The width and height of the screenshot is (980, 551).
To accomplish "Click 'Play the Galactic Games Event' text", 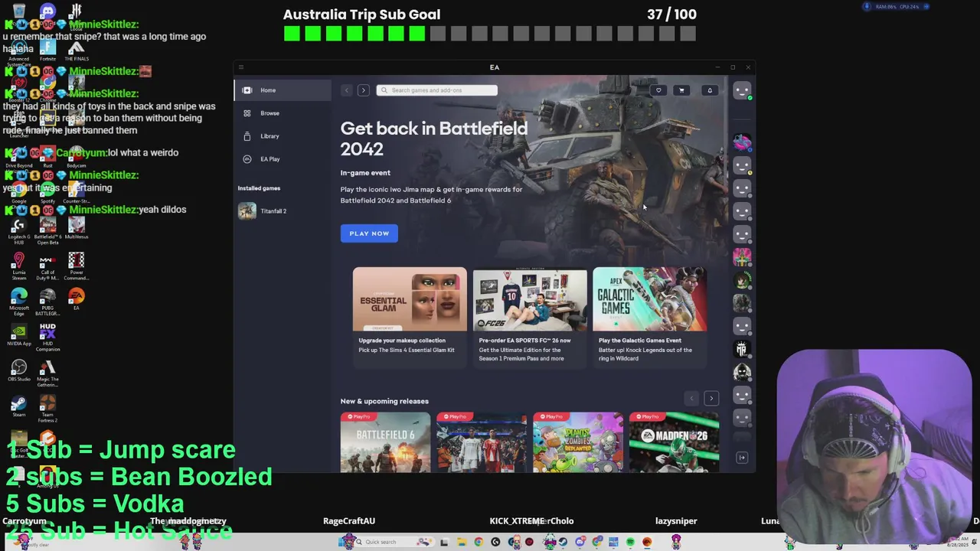I will tap(640, 341).
